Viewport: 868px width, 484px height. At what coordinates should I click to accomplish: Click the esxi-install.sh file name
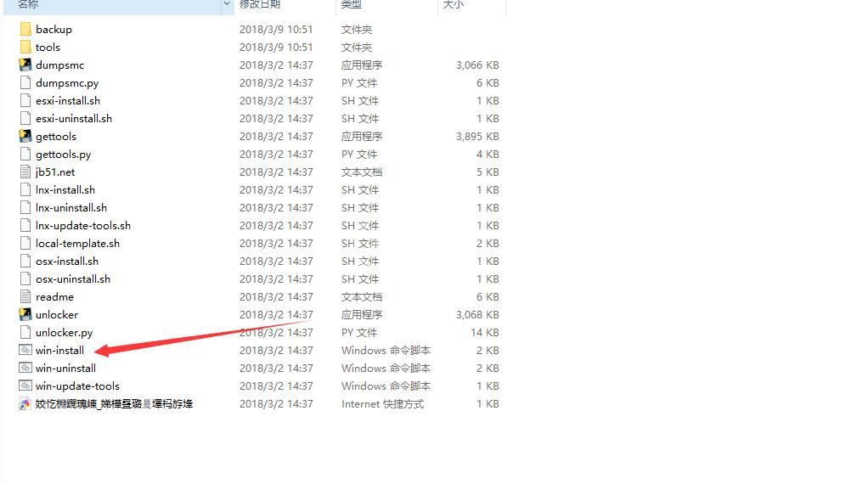pos(68,101)
